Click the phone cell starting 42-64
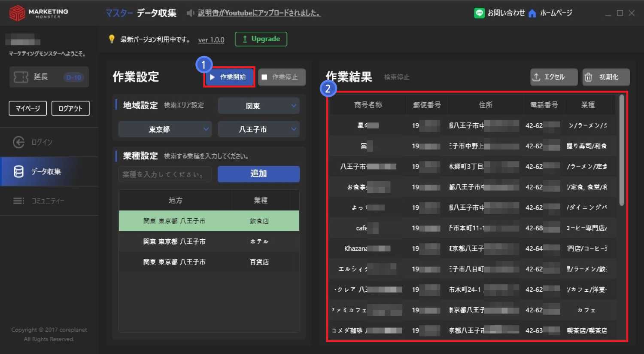Screen dimensions: 644x354 click(543, 248)
